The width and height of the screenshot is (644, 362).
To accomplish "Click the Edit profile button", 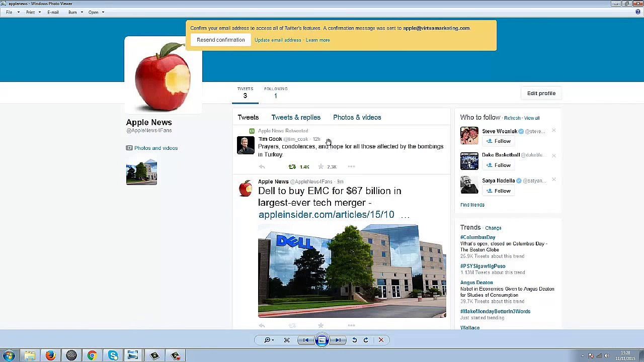I will pyautogui.click(x=541, y=93).
